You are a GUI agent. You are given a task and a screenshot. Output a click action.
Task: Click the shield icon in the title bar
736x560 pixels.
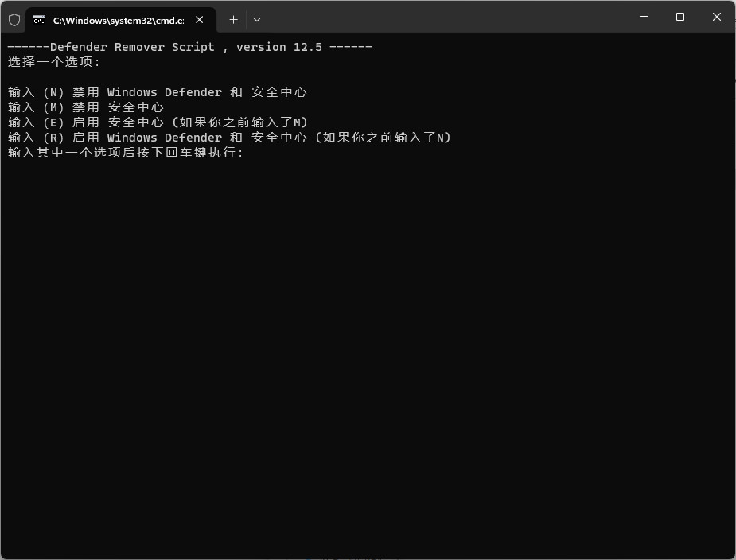pos(14,20)
